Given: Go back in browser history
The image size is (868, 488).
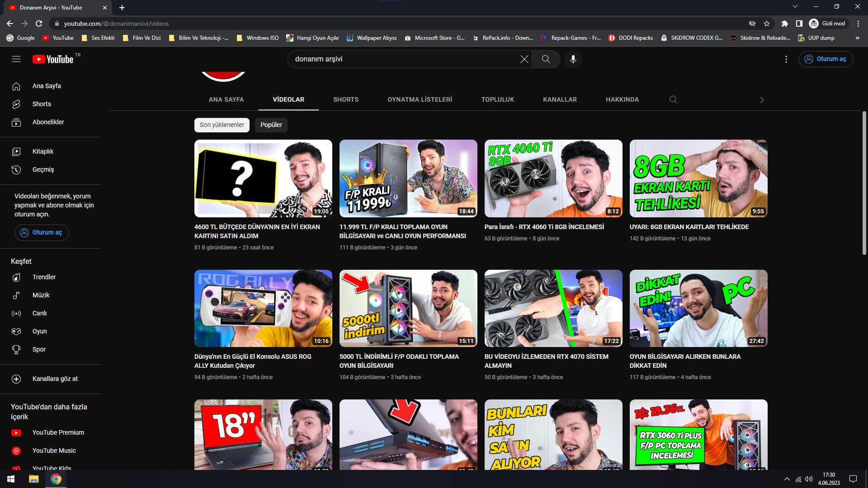Looking at the screenshot, I should (x=10, y=23).
